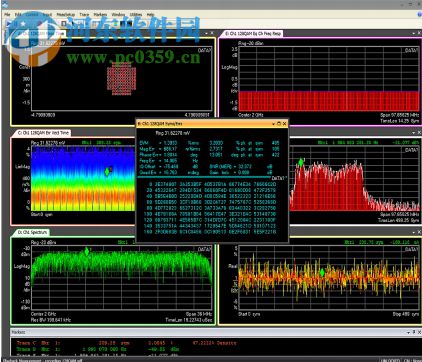This screenshot has width=422, height=362.
Task: Open dropdown arrow of the Markers panel
Action: 408,332
